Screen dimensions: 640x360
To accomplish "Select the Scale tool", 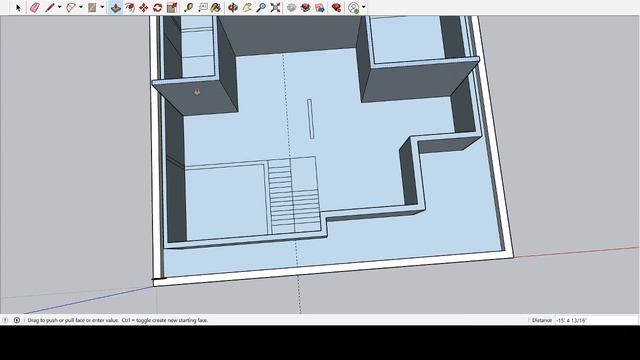I will pos(172,7).
